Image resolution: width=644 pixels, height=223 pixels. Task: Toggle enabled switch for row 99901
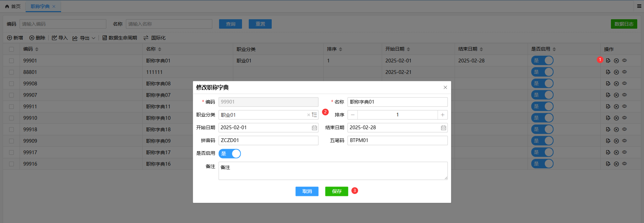pos(542,61)
